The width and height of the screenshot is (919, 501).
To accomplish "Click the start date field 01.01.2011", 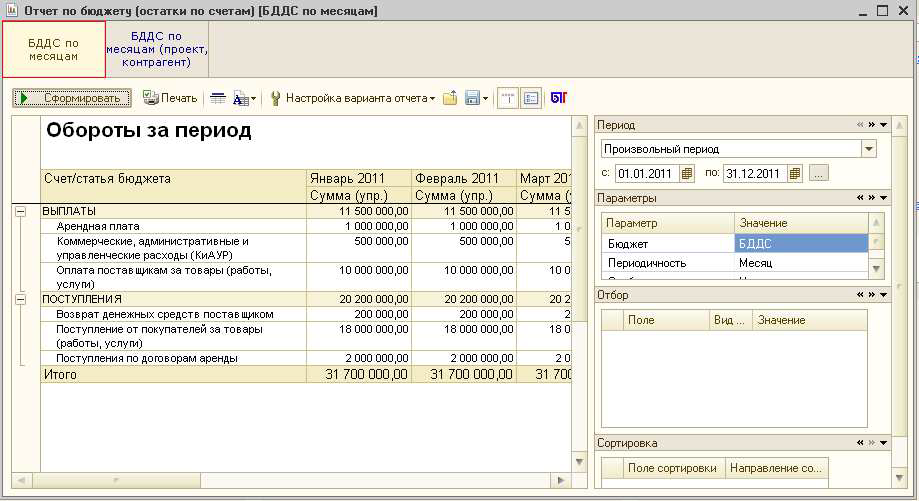I will (646, 173).
